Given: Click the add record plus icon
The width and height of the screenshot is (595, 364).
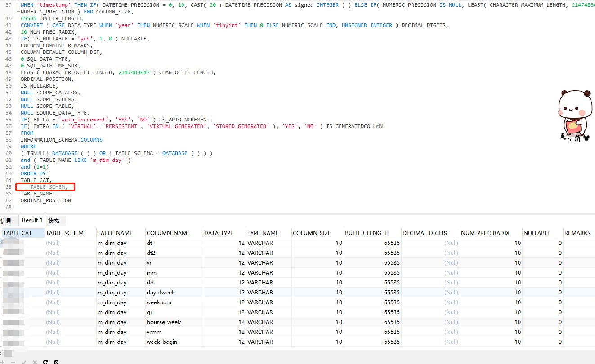Looking at the screenshot, I should (x=2, y=362).
